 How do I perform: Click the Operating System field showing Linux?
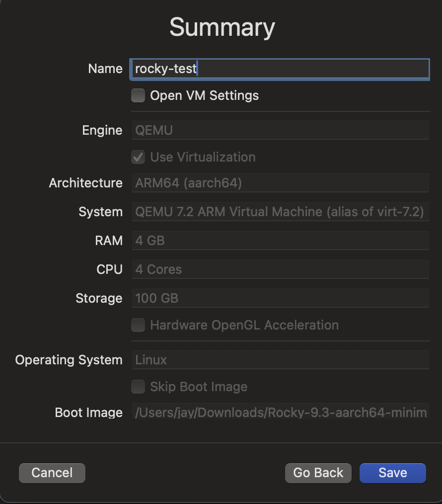click(280, 360)
